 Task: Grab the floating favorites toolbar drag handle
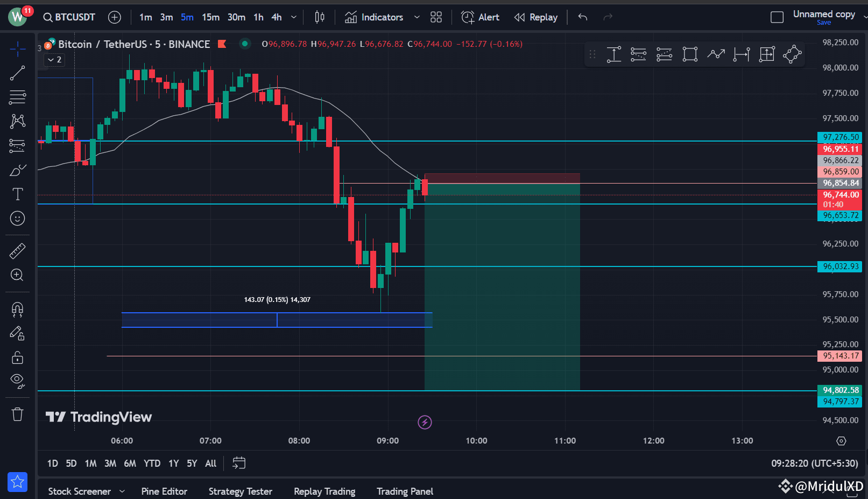click(592, 54)
